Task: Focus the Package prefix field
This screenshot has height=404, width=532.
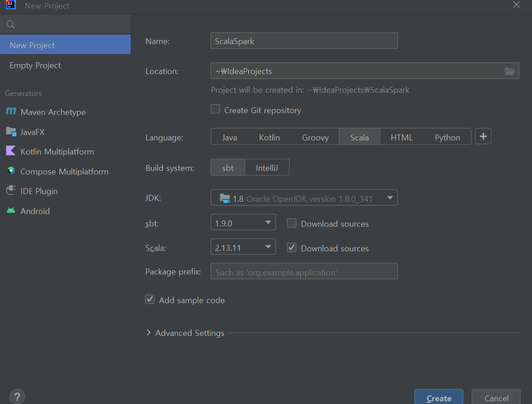Action: pos(304,271)
